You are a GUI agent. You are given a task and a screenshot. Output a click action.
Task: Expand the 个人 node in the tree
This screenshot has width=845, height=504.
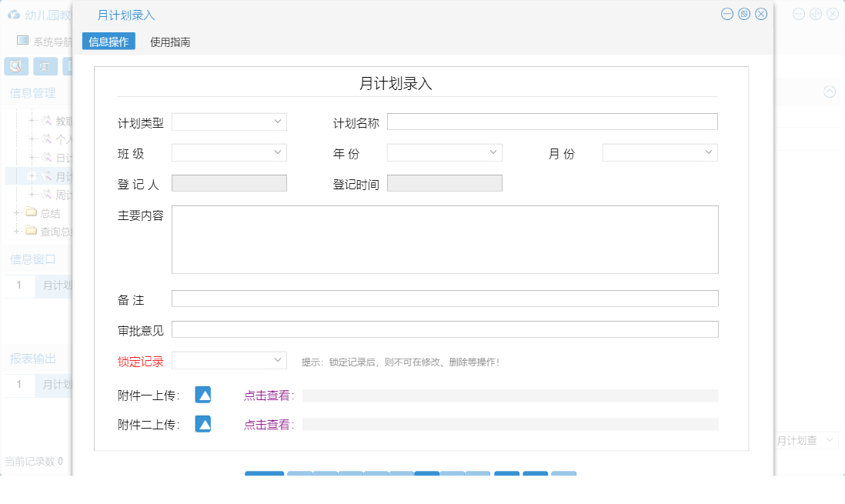click(x=32, y=139)
